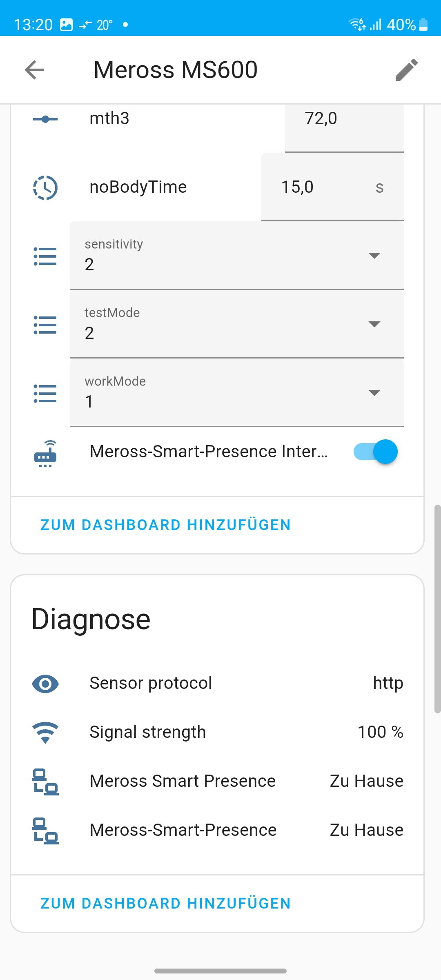Add the Diagnose card to the dashboard
The image size is (441, 980).
165,904
